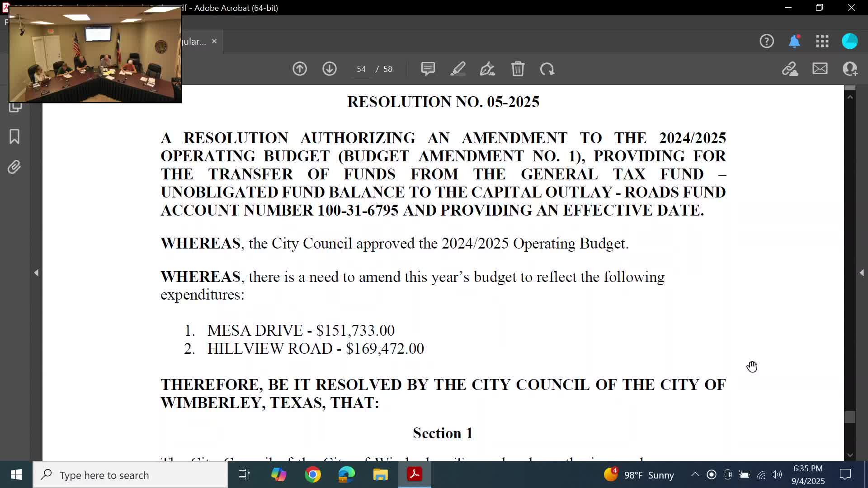
Task: Open Acrobat Help with question mark icon
Action: click(x=767, y=41)
